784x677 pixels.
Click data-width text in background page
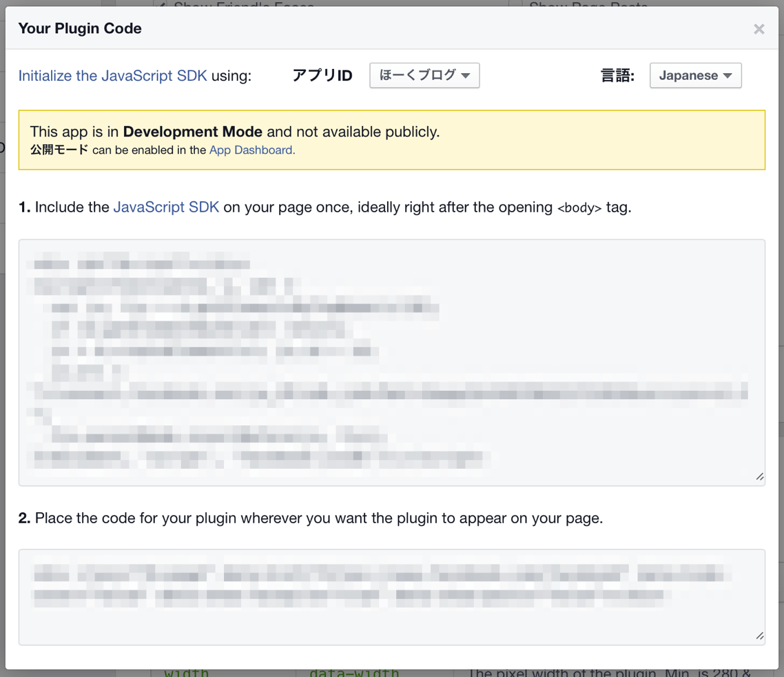(354, 672)
